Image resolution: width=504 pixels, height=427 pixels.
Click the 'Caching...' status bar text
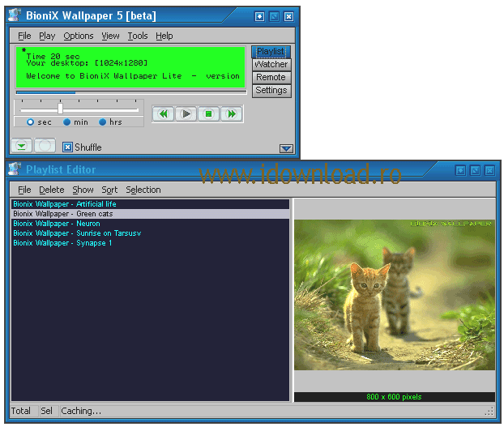click(81, 411)
